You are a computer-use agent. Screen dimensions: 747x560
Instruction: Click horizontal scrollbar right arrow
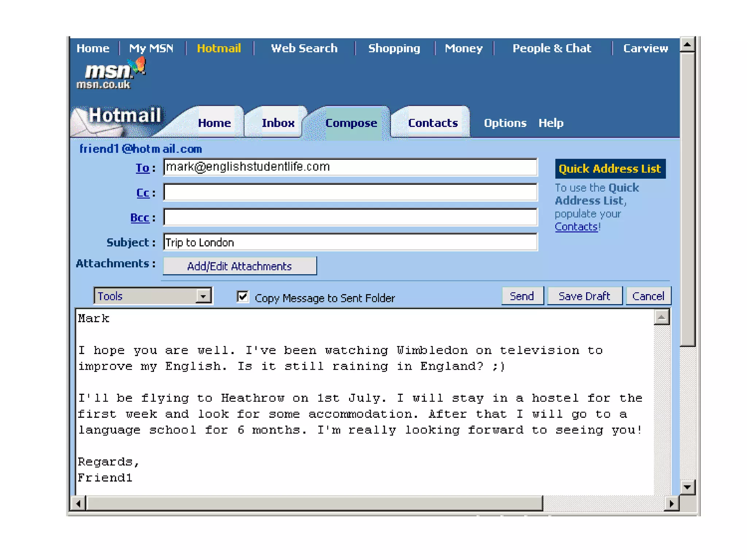[672, 503]
